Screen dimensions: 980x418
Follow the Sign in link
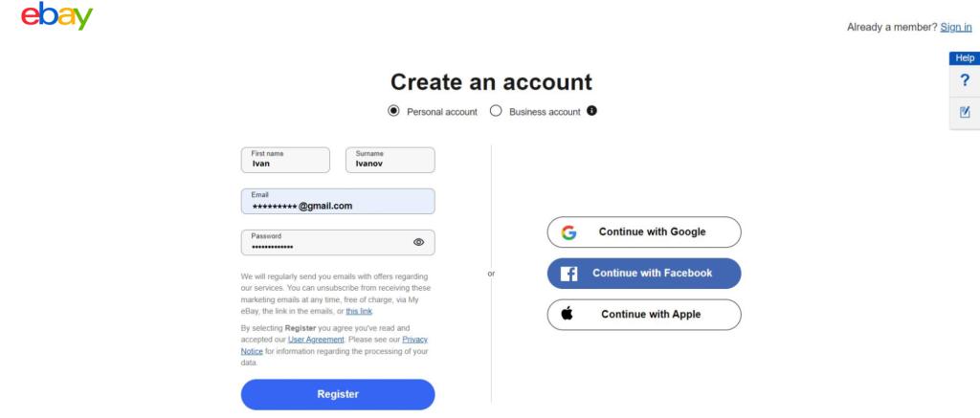[x=956, y=27]
